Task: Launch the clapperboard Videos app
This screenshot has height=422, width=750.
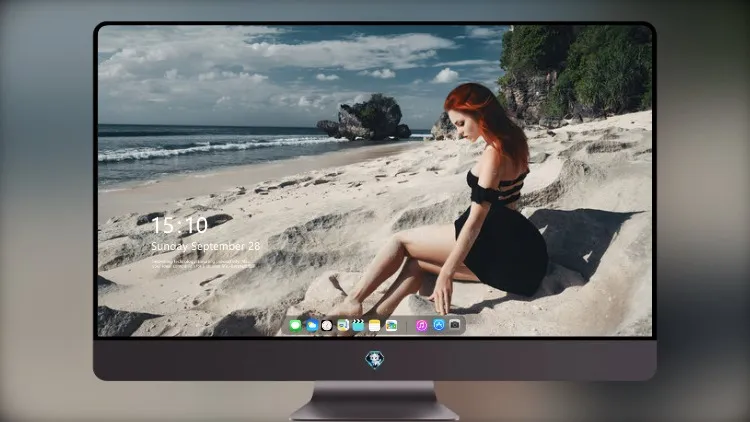Action: click(x=358, y=326)
